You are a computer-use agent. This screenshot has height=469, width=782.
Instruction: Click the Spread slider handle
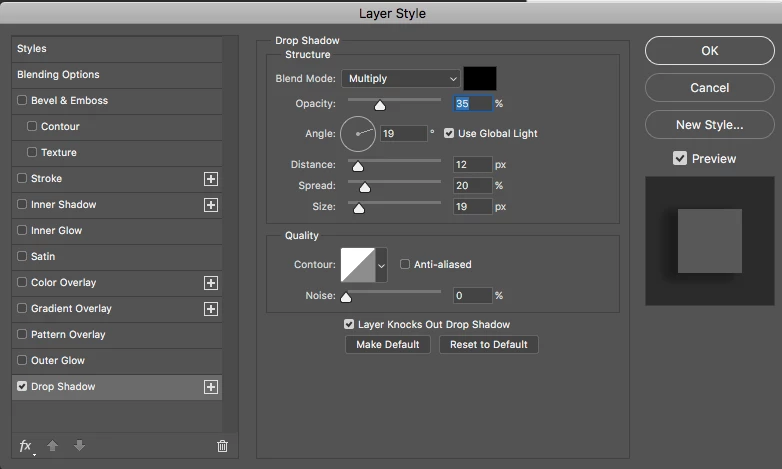[365, 187]
